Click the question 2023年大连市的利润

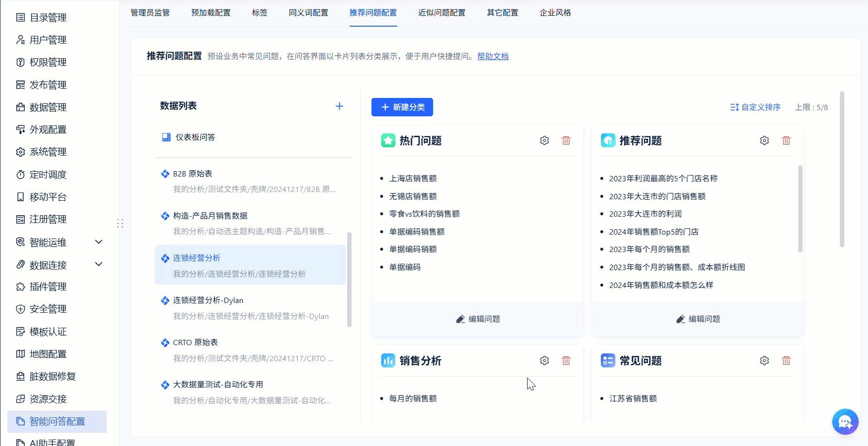(645, 214)
